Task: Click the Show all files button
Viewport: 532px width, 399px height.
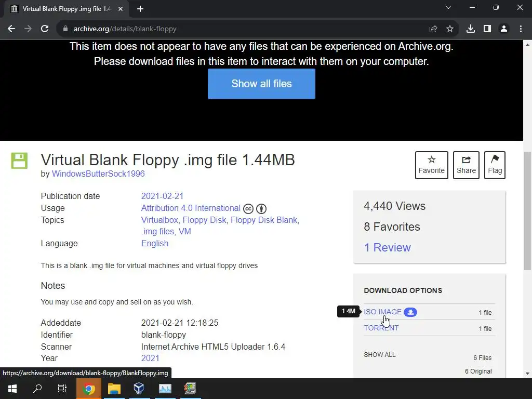Action: 261,84
